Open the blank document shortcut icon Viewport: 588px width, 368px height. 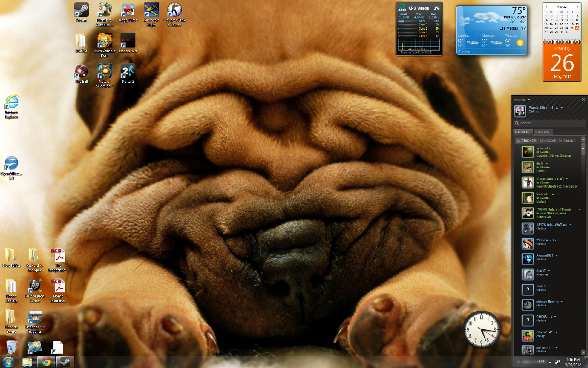coord(57,347)
